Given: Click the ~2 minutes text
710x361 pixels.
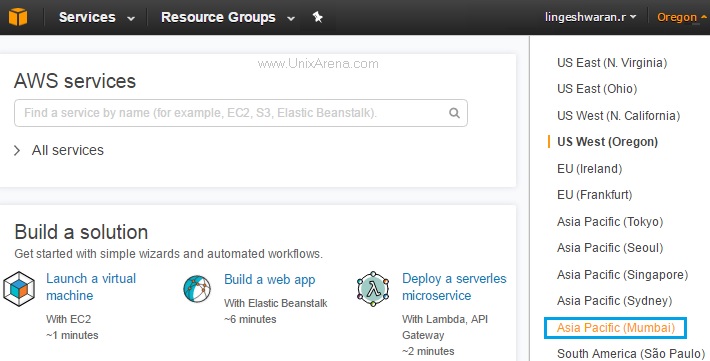Looking at the screenshot, I should [x=428, y=351].
